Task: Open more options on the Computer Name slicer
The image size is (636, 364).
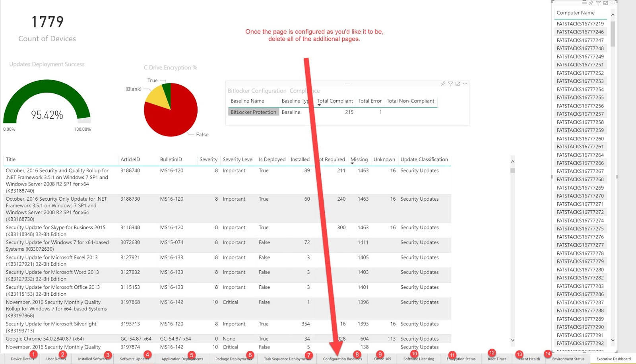Action: click(613, 3)
